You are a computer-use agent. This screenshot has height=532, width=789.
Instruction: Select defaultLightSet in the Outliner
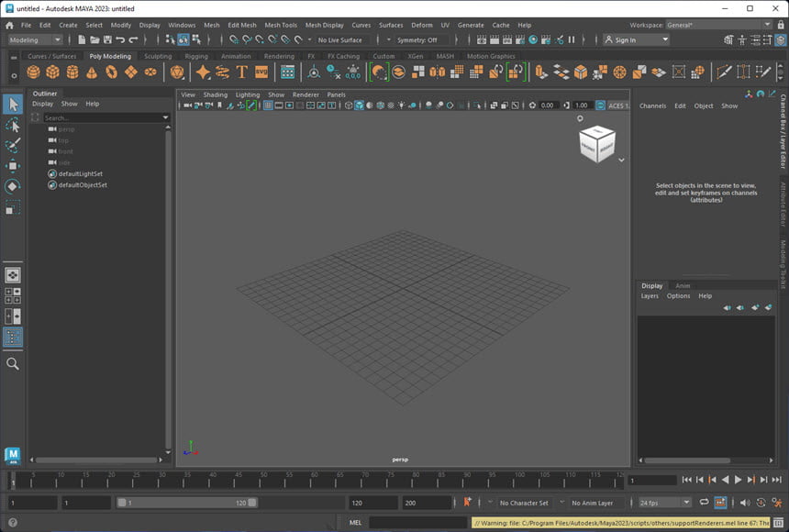(x=80, y=173)
